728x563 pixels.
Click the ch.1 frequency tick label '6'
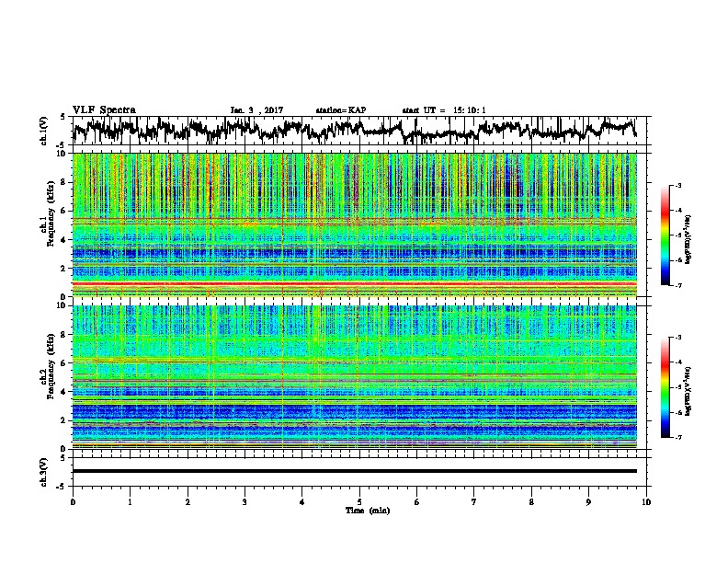coord(63,212)
